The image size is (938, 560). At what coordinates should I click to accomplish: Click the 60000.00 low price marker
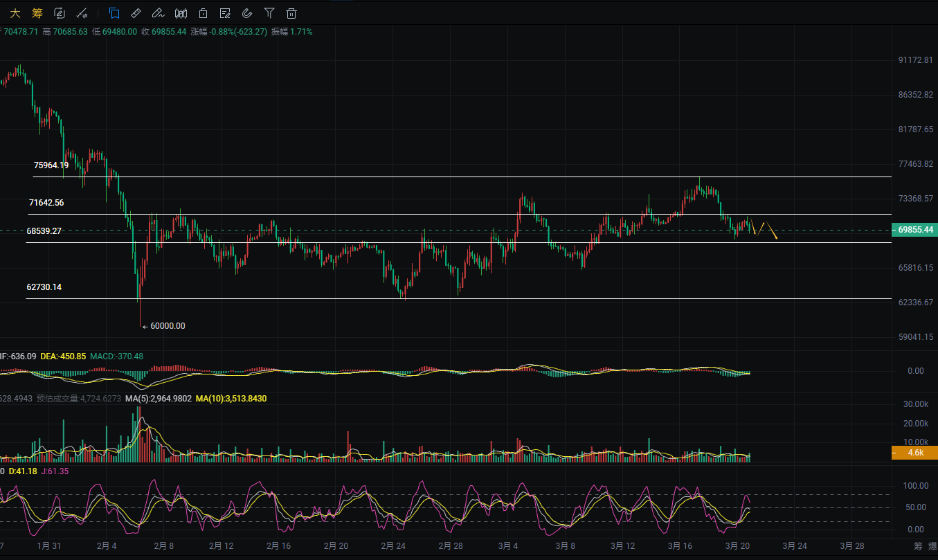pos(167,326)
